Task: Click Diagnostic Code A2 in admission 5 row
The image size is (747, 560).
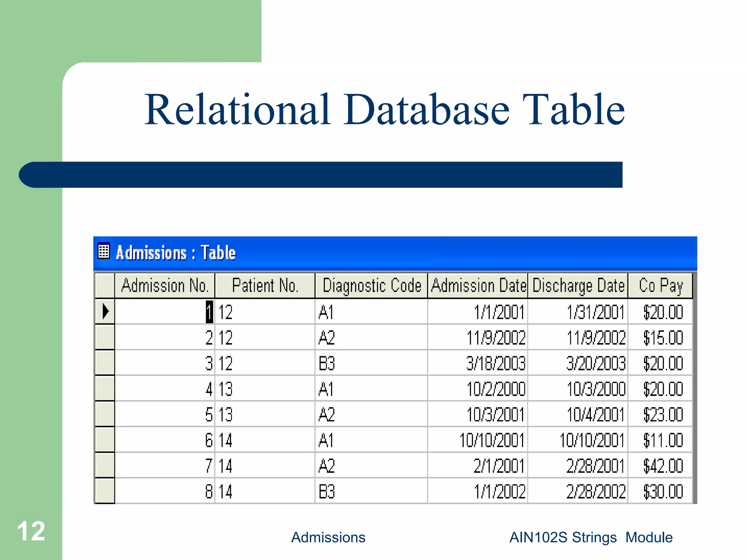Action: coord(371,414)
